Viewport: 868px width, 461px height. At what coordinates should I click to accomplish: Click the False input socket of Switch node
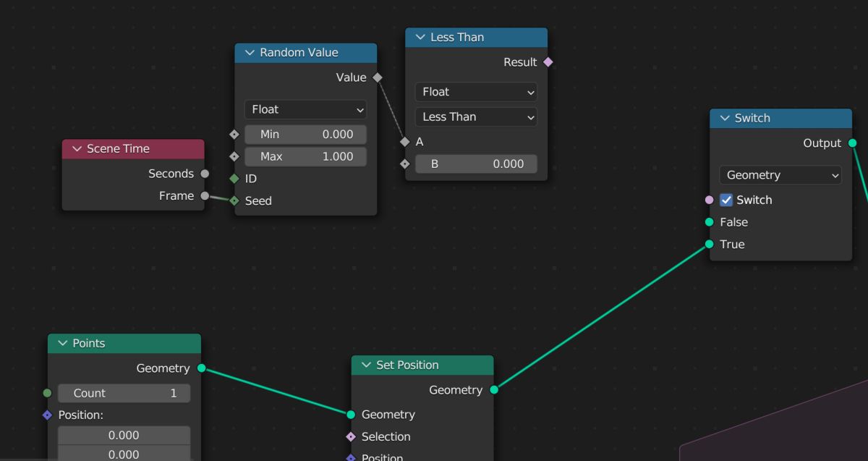point(709,222)
